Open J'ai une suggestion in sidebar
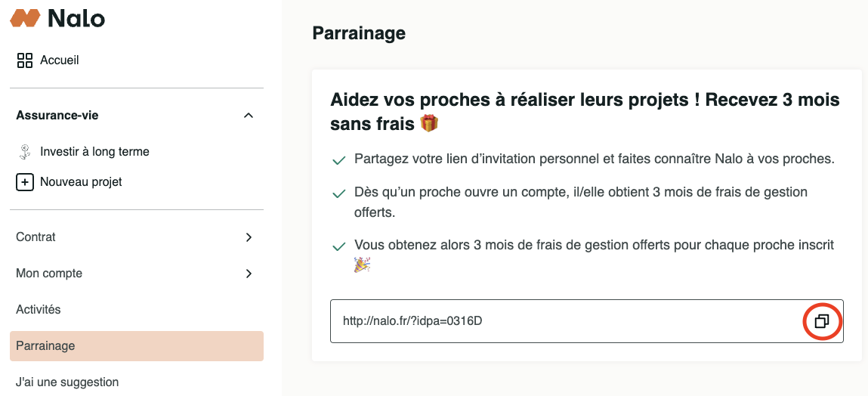Image resolution: width=868 pixels, height=396 pixels. [x=67, y=382]
